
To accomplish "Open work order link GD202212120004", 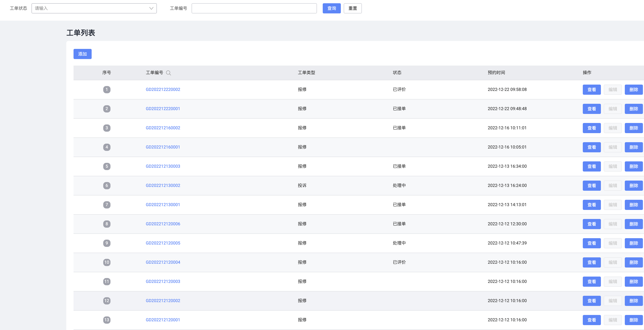I will click(x=163, y=262).
